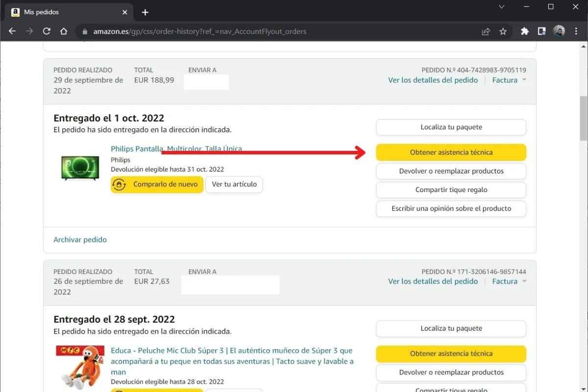
Task: Share this page via the share icon
Action: 486,31
